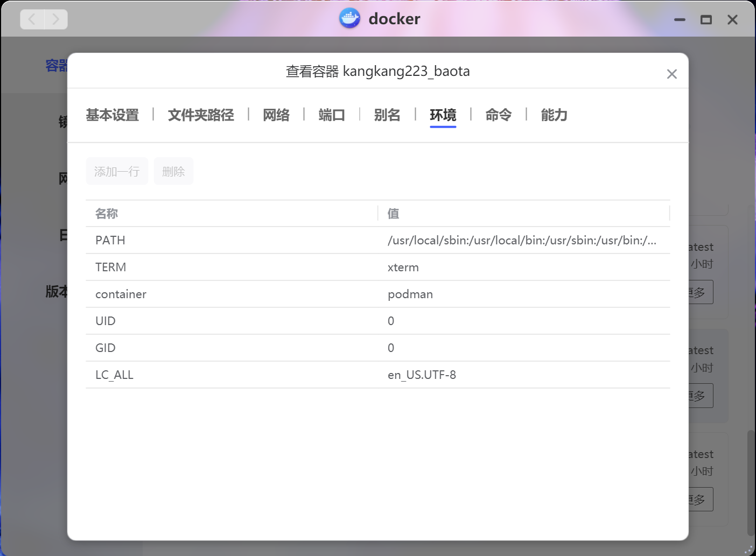
Task: Maximize the docker window
Action: [x=706, y=20]
